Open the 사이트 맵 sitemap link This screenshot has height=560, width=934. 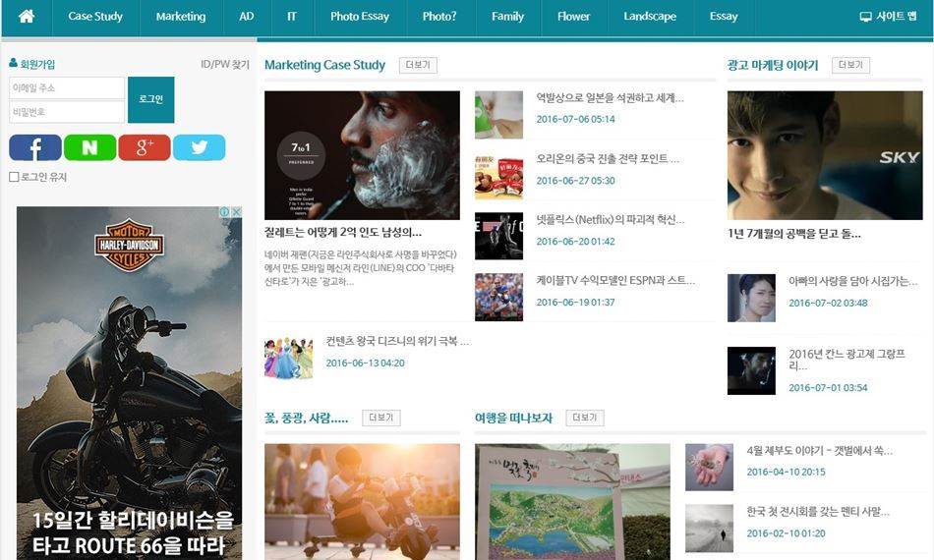pyautogui.click(x=889, y=16)
